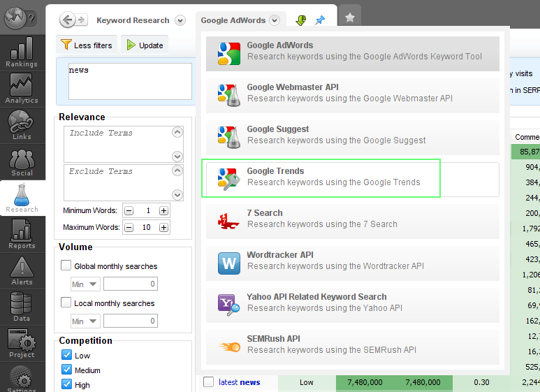Click the keyword box containing news
The height and width of the screenshot is (392, 540).
[130, 81]
